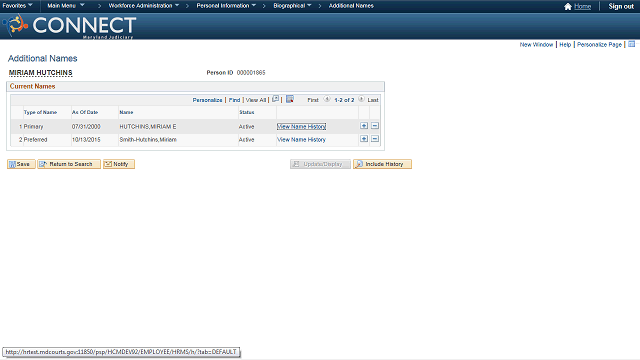The height and width of the screenshot is (360, 640).
Task: Click the download grid to spreadsheet icon
Action: 290,99
